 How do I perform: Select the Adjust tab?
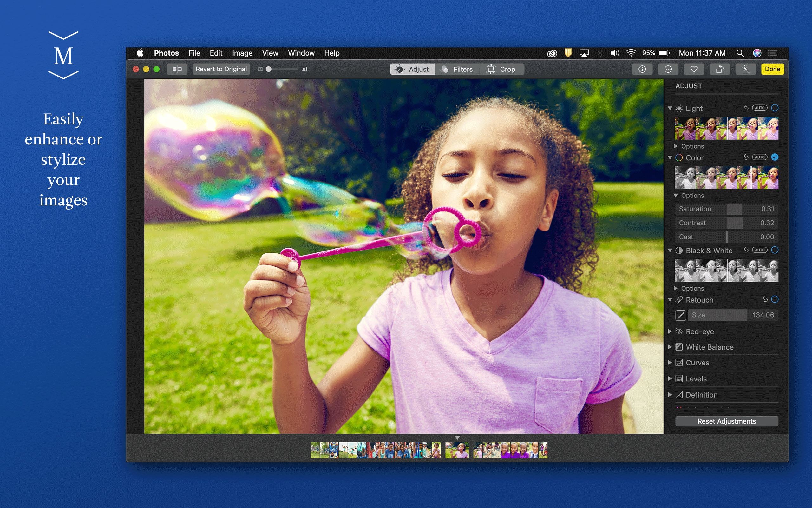412,69
